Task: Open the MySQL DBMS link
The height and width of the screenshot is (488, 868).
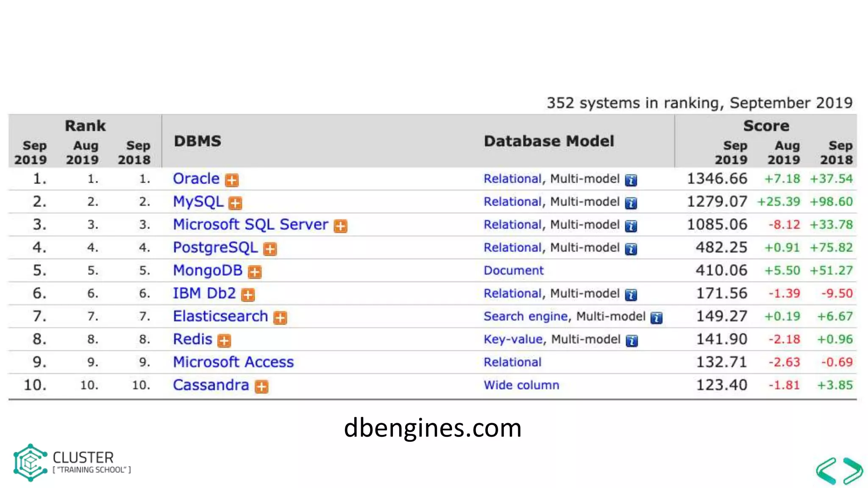Action: pos(198,202)
